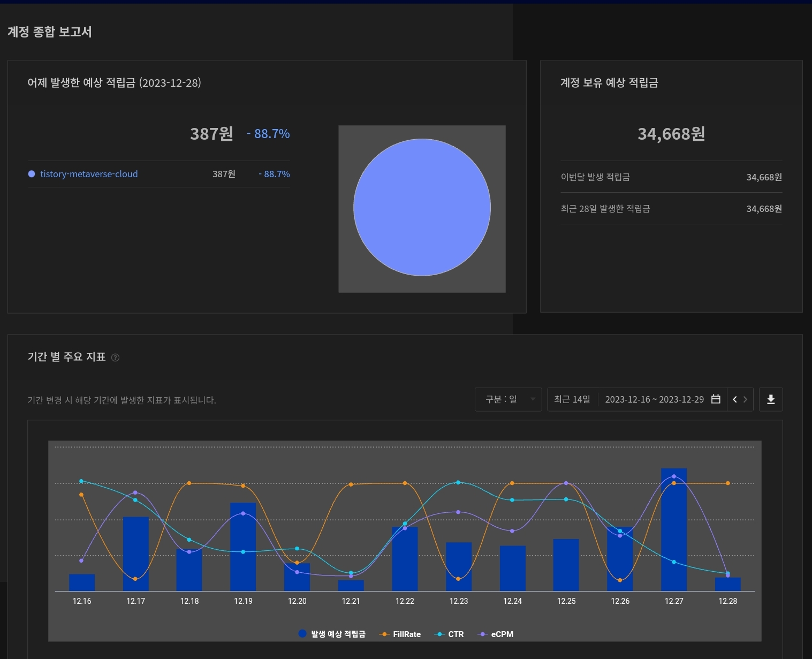The height and width of the screenshot is (659, 812).
Task: Select the 12.17 revenue bar
Action: [135, 554]
